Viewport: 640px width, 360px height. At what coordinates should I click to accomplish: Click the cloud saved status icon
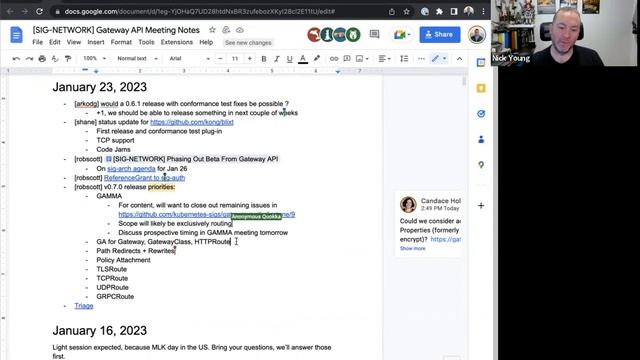pos(240,30)
